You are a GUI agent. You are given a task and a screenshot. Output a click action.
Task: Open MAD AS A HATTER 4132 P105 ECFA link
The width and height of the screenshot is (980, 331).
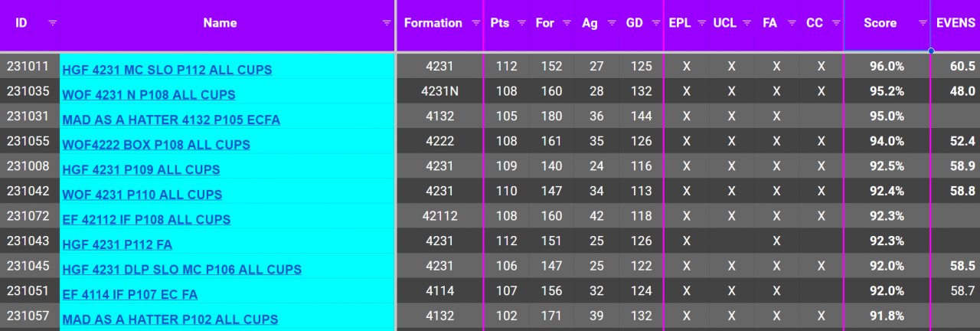coord(171,120)
